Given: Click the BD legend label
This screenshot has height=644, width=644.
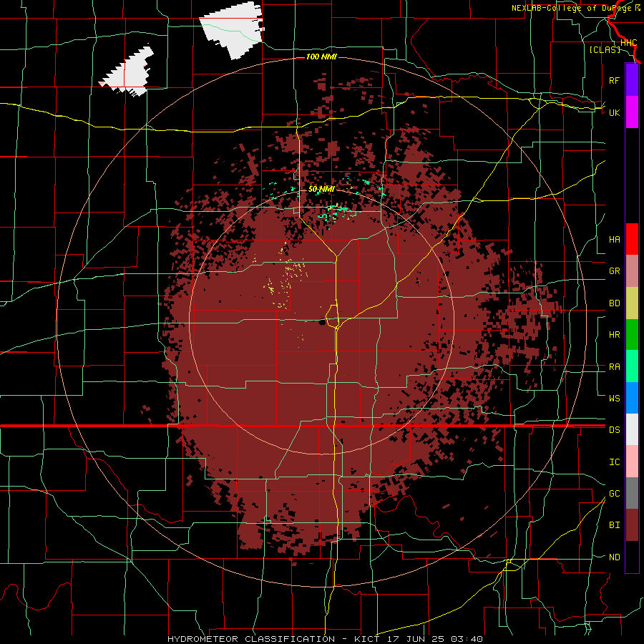Looking at the screenshot, I should 614,303.
